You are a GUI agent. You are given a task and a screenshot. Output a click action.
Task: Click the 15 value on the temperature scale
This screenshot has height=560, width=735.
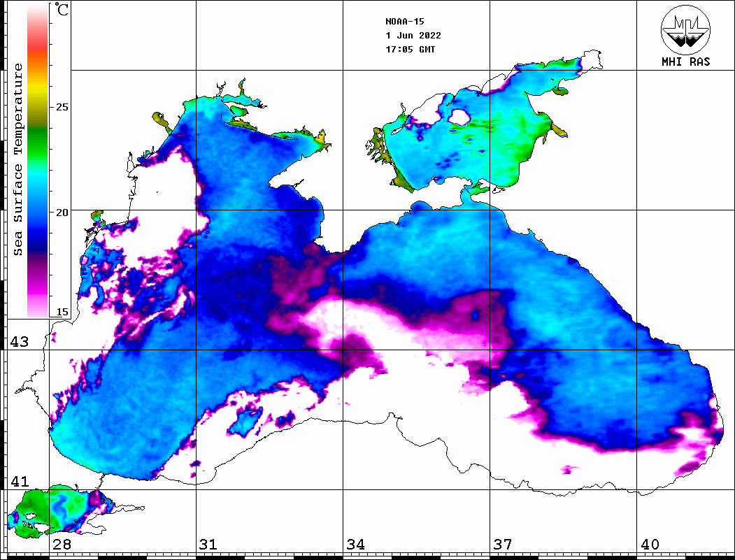[x=62, y=312]
